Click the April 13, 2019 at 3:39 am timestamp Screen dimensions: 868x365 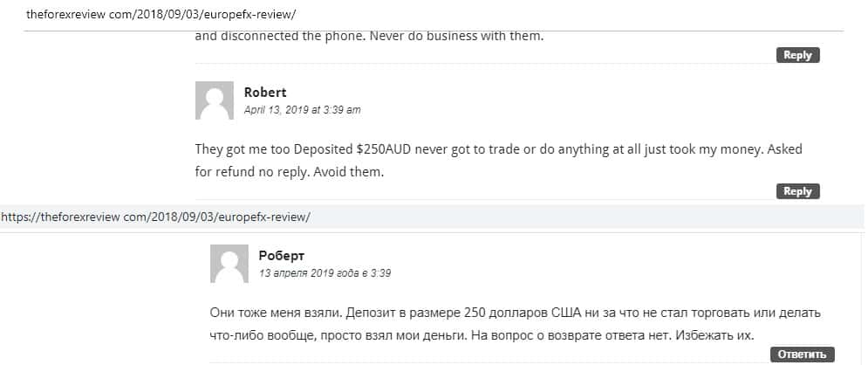click(302, 110)
